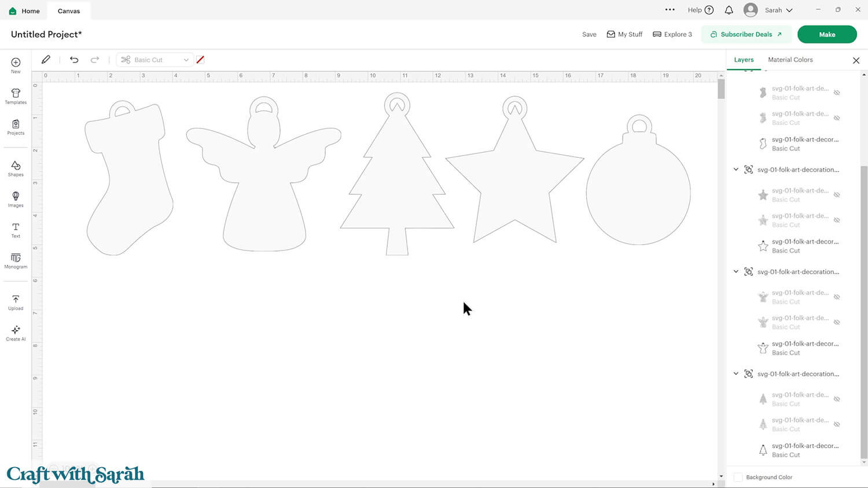Click the Layers panel scrollbar
Viewport: 868px width, 488px height.
[x=864, y=312]
